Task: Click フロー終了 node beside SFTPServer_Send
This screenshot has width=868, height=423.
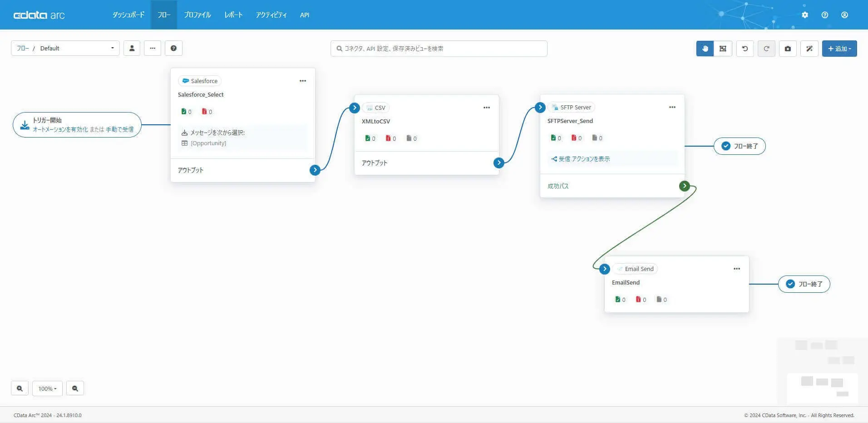Action: (740, 146)
